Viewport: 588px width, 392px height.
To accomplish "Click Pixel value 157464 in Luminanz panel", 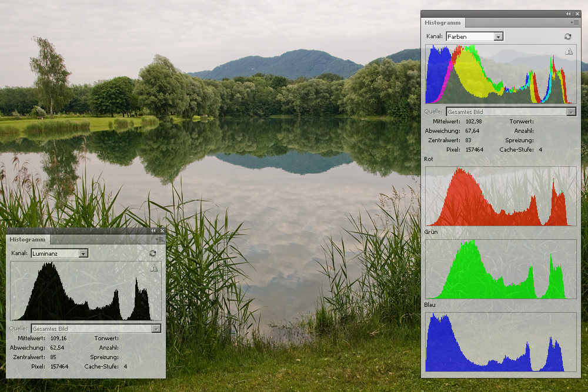I will coord(59,367).
